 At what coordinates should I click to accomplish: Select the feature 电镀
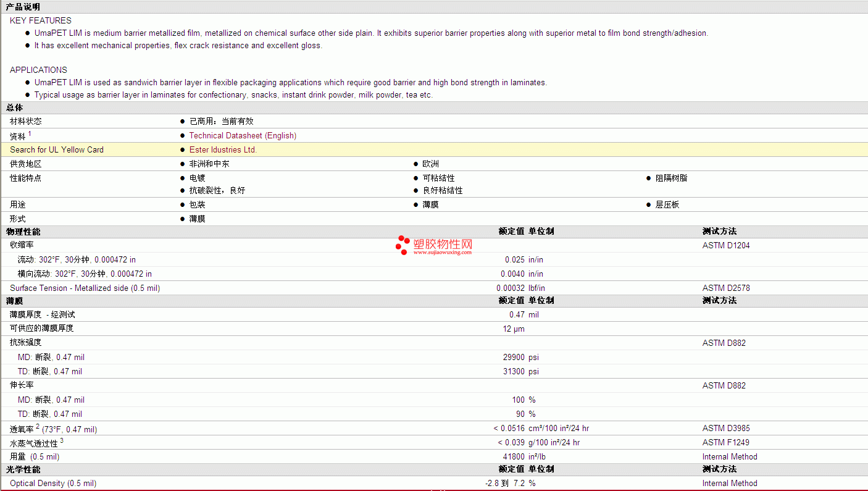coord(198,178)
